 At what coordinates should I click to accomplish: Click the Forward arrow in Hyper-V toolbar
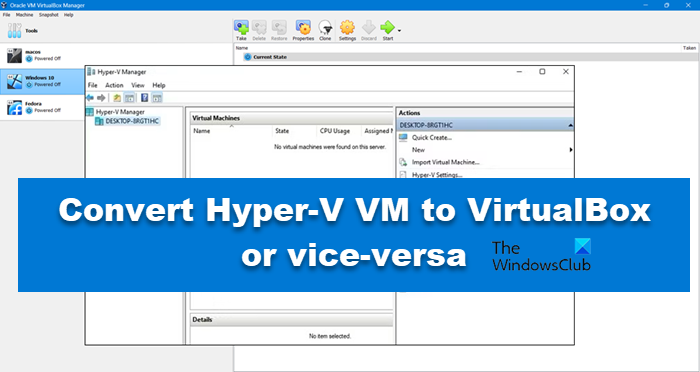point(101,98)
